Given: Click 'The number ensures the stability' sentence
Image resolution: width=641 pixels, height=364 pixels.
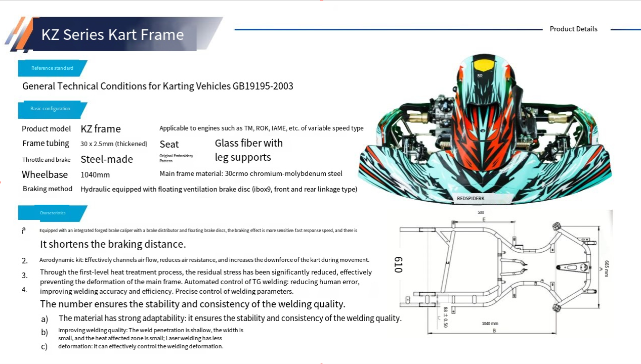Looking at the screenshot, I should coord(193,304).
